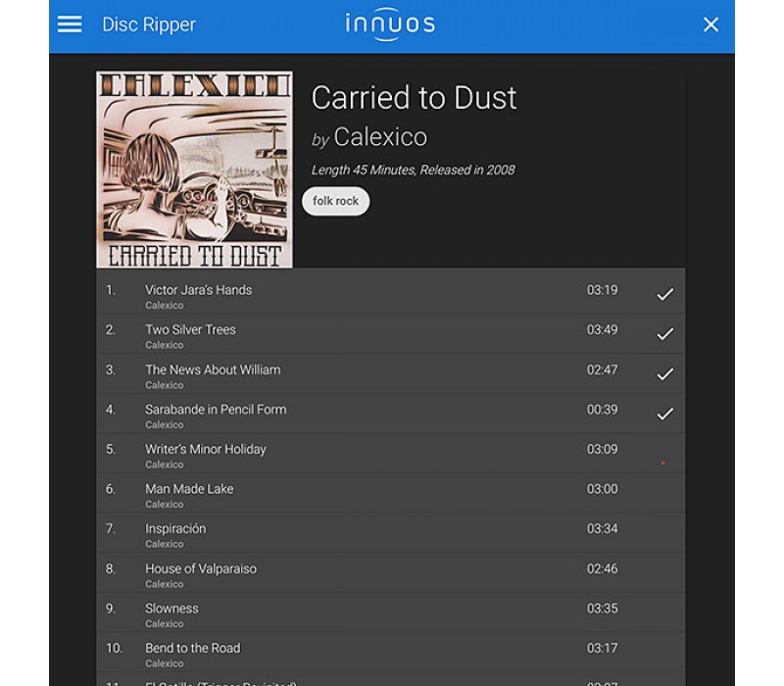The height and width of the screenshot is (686, 784).
Task: Select track Inspiración
Action: tap(390, 533)
